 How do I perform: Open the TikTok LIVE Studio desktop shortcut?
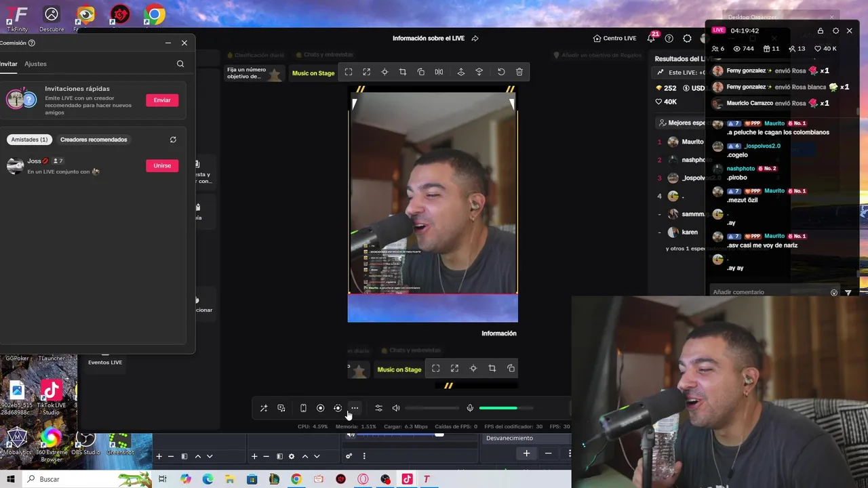[x=52, y=398]
